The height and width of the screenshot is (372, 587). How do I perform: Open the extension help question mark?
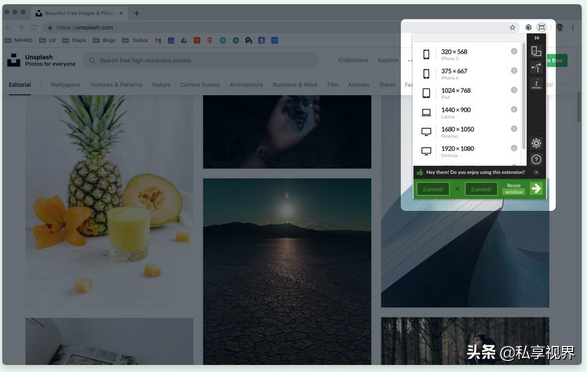click(x=536, y=159)
